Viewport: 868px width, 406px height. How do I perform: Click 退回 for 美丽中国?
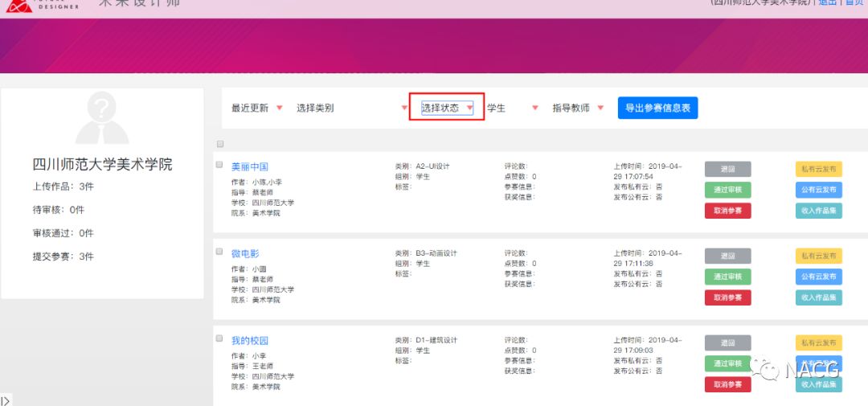[727, 169]
